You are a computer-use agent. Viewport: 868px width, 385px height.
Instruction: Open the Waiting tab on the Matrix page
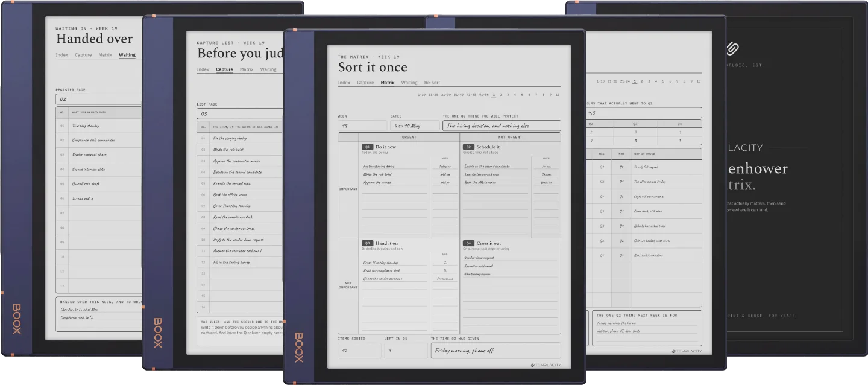(409, 83)
